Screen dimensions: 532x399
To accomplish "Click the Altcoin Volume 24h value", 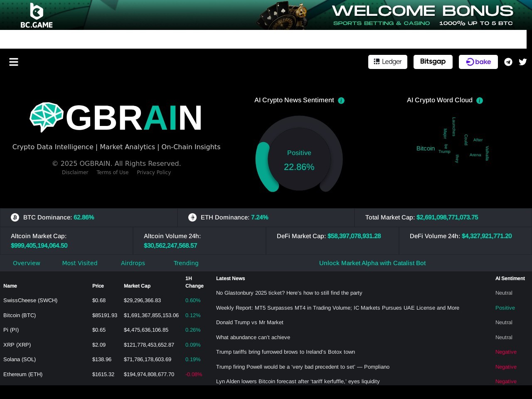I will coord(170,246).
